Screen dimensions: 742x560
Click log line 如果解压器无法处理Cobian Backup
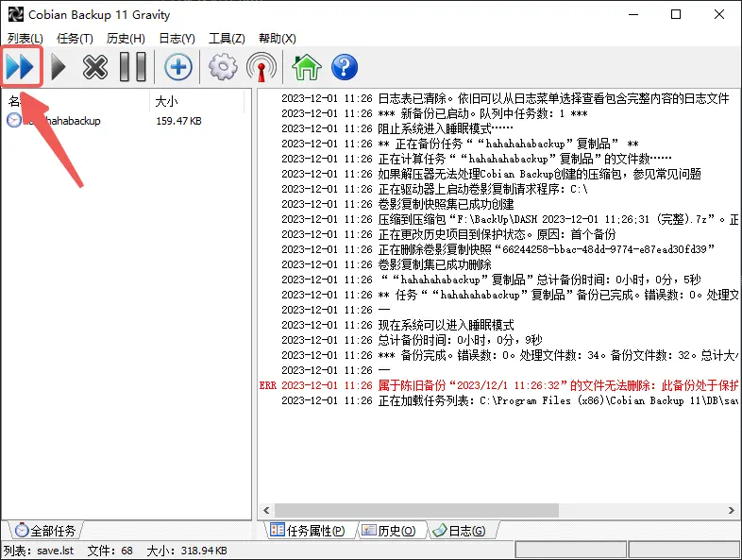(x=491, y=174)
